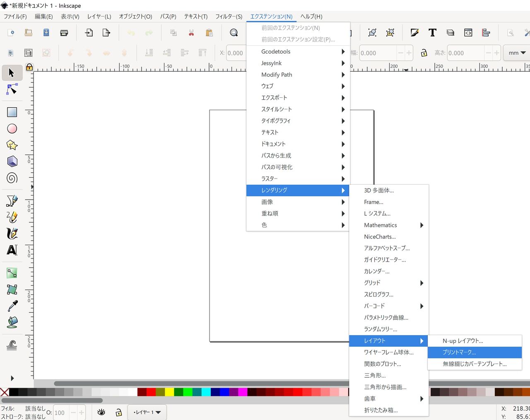Toggle the layer lock padlock in status bar
Screen dimensions: 530x420
(x=119, y=413)
